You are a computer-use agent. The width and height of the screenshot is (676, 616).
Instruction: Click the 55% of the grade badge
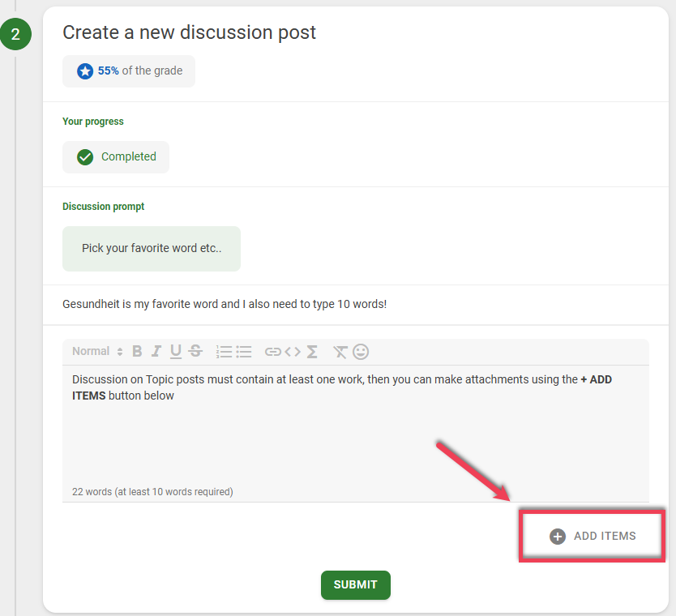[128, 71]
